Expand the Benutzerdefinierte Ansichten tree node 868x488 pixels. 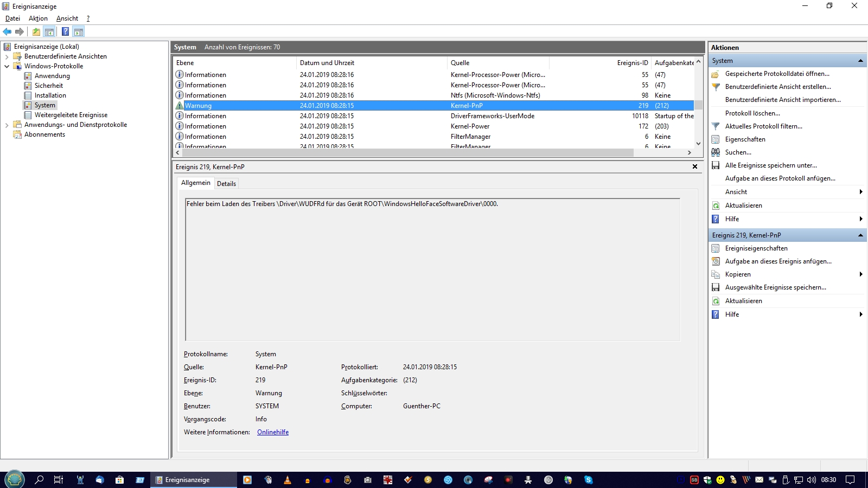click(7, 56)
